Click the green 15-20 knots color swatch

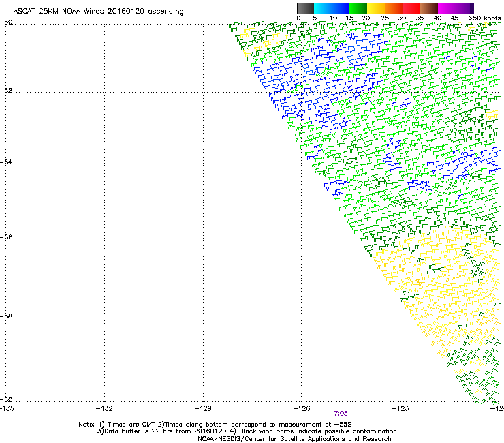358,8
